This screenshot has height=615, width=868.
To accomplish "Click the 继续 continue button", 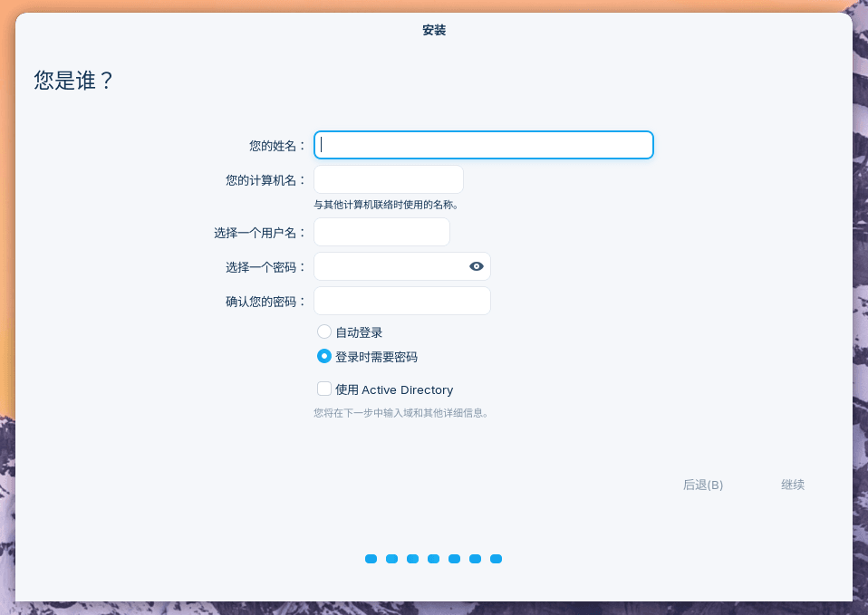I will (x=793, y=485).
